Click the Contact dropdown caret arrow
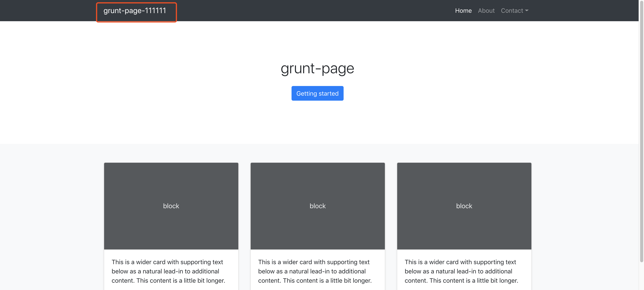Screen dimensions: 644x290 click(527, 11)
